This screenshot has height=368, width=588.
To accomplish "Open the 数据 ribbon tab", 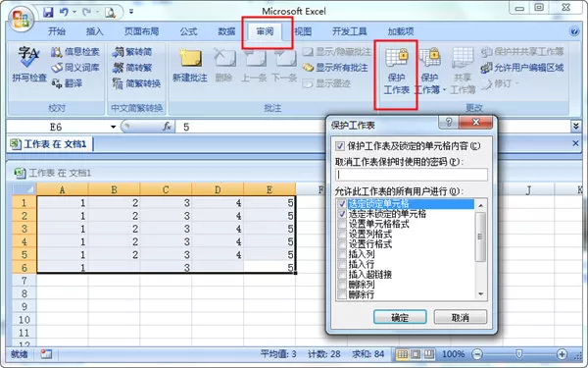I will pos(226,31).
